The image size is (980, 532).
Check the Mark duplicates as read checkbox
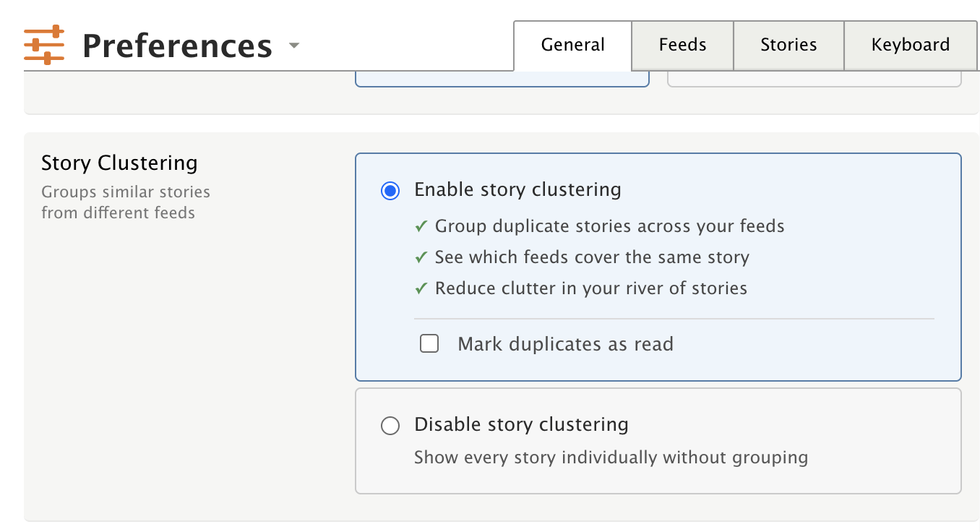[x=429, y=344]
